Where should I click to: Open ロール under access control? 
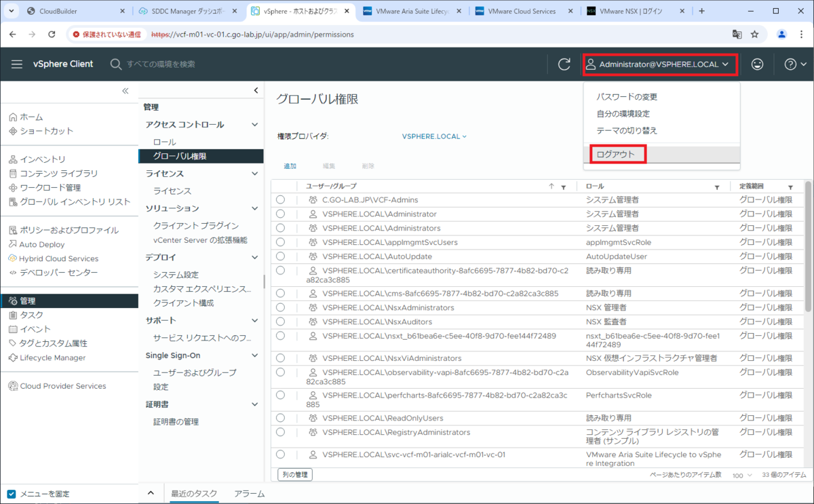[164, 142]
